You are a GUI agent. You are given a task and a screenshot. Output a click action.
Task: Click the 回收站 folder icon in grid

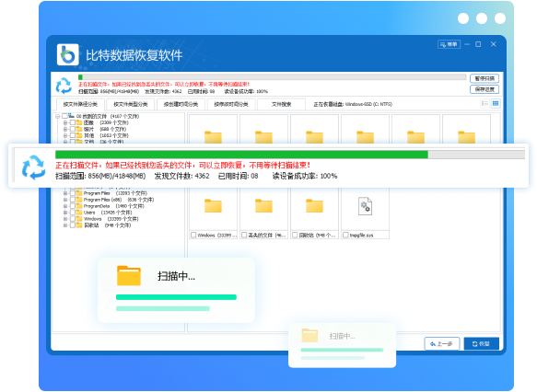click(x=314, y=206)
